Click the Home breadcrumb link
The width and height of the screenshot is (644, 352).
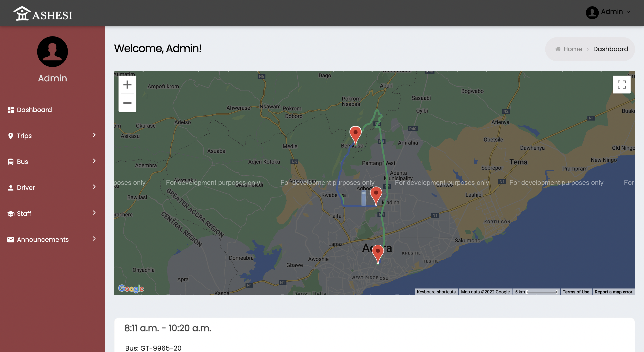(572, 49)
